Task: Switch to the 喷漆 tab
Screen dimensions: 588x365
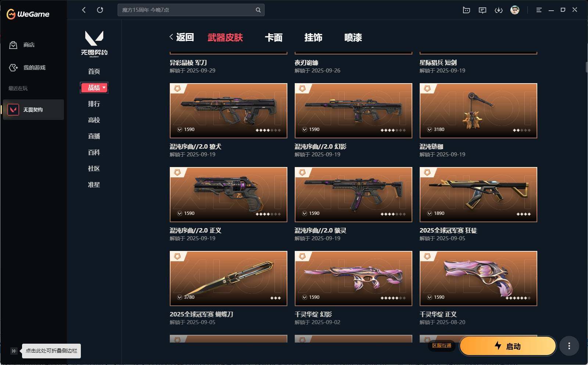Action: pyautogui.click(x=353, y=38)
